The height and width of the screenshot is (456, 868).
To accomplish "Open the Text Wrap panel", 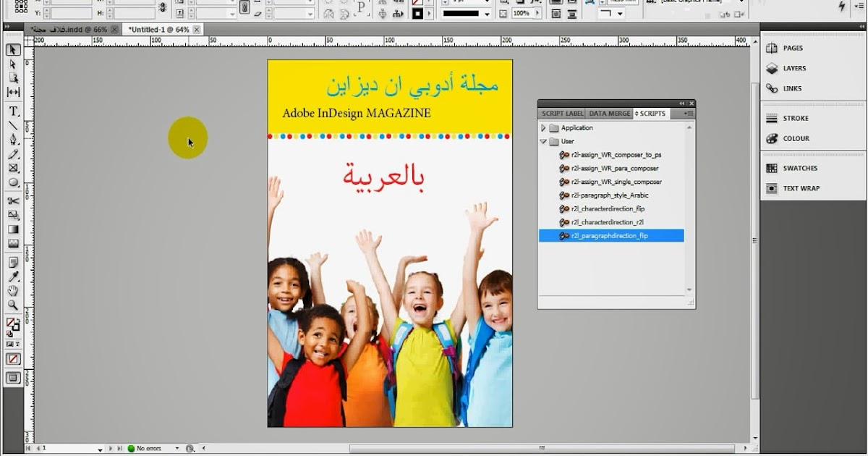I will (801, 188).
